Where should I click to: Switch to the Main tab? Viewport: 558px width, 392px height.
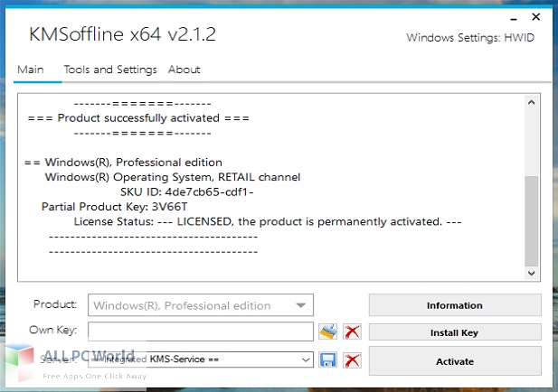31,70
